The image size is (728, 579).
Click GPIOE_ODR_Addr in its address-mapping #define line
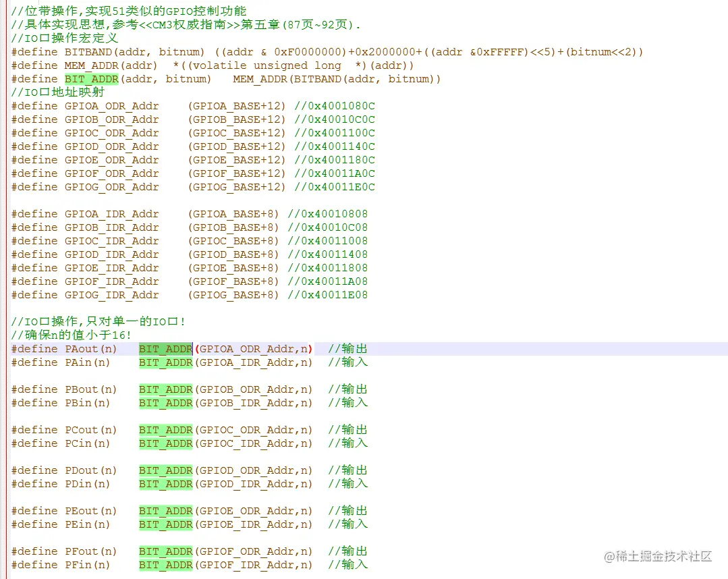click(111, 160)
